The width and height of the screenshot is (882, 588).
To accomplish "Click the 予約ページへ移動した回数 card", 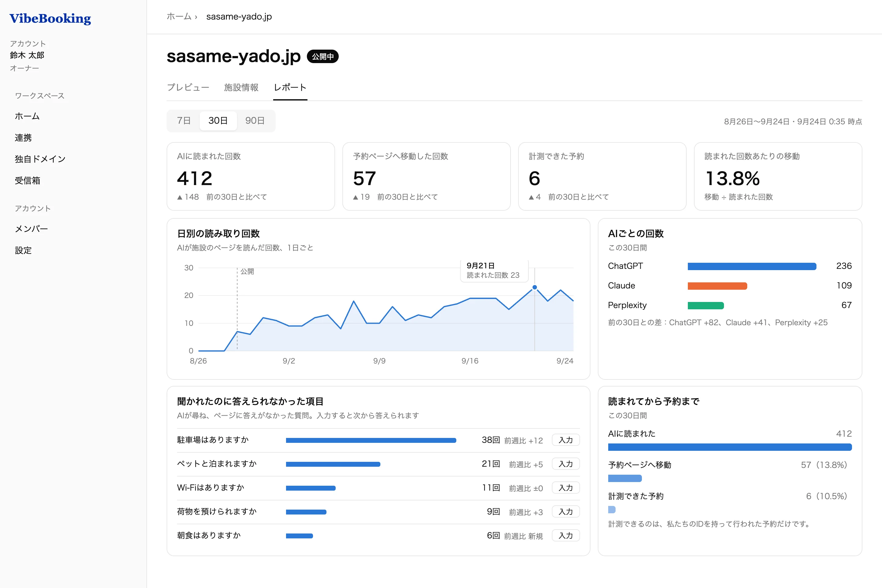I will point(426,176).
